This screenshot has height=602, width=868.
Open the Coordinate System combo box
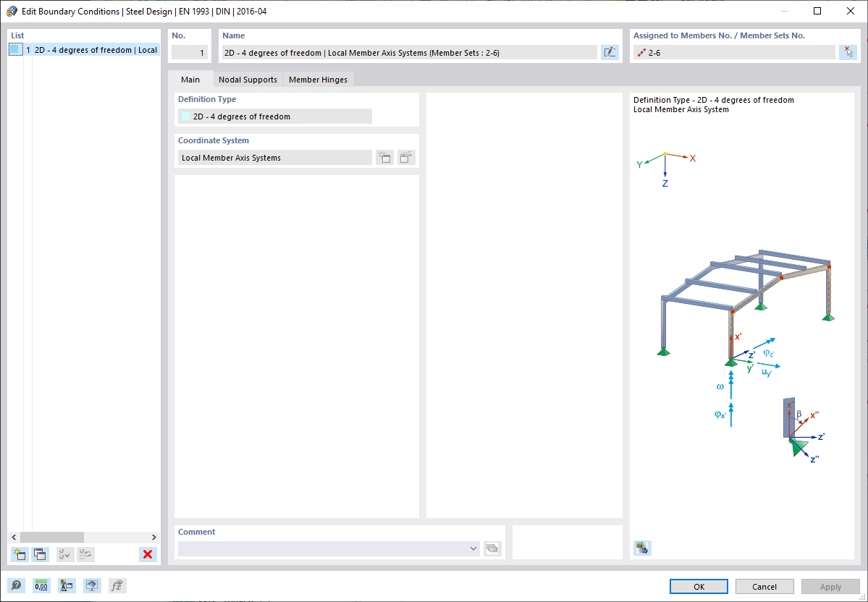coord(275,158)
